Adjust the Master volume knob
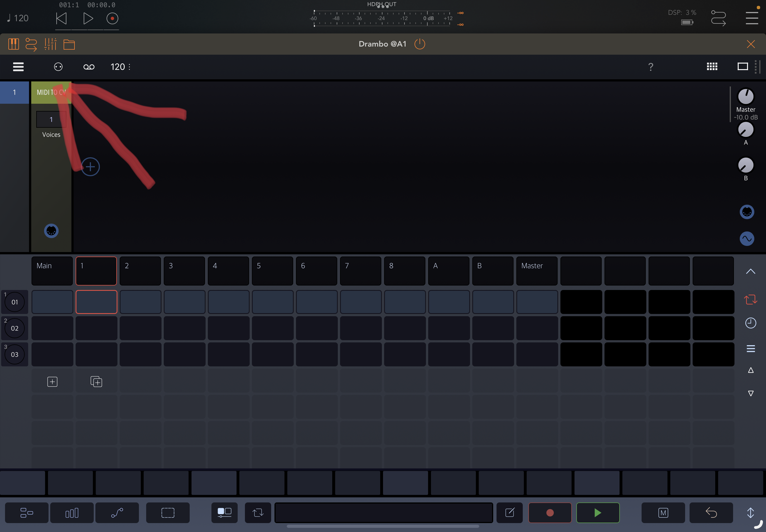Image resolution: width=766 pixels, height=532 pixels. tap(746, 97)
